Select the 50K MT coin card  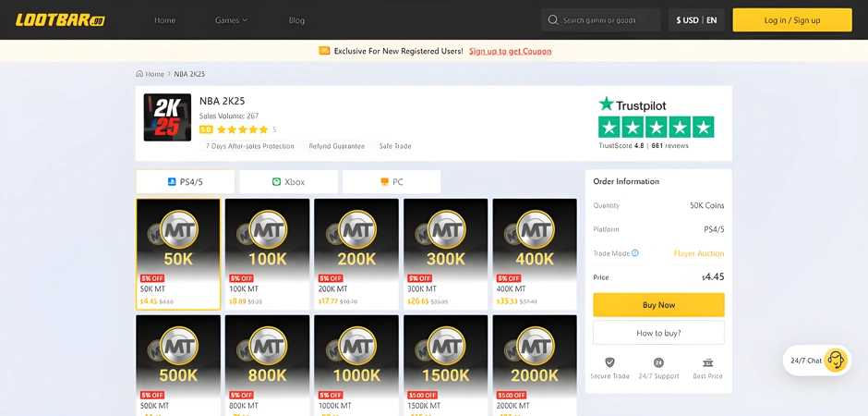(178, 254)
